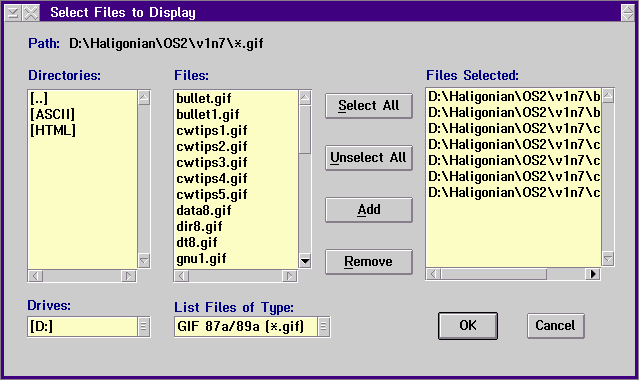Click right arrow of Directories horizontal scrollbar

pos(128,276)
